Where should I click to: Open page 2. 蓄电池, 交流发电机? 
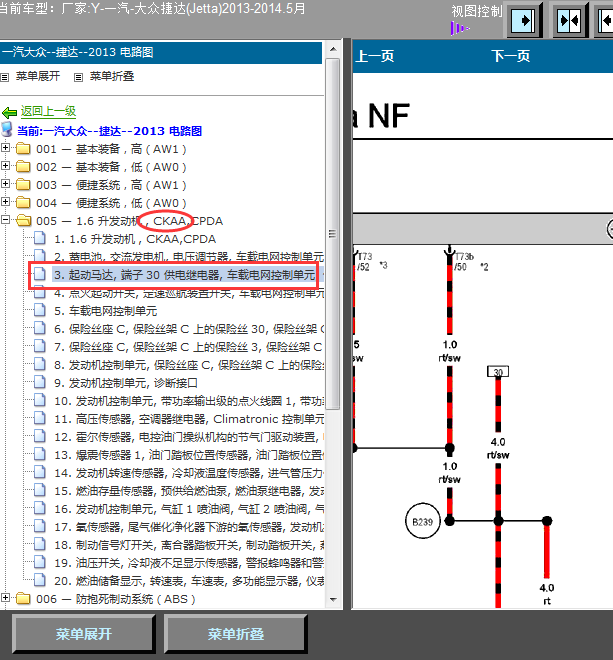tap(189, 257)
